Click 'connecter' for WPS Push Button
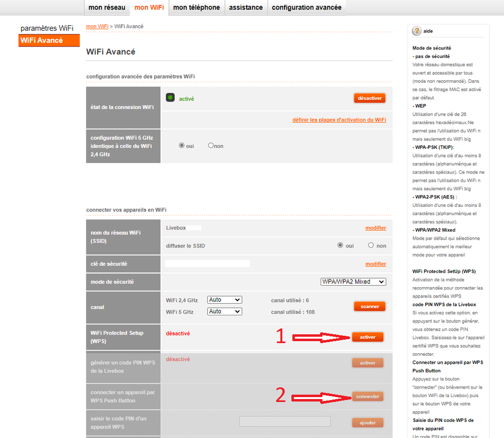Screen dimensions: 504x438 tap(367, 397)
